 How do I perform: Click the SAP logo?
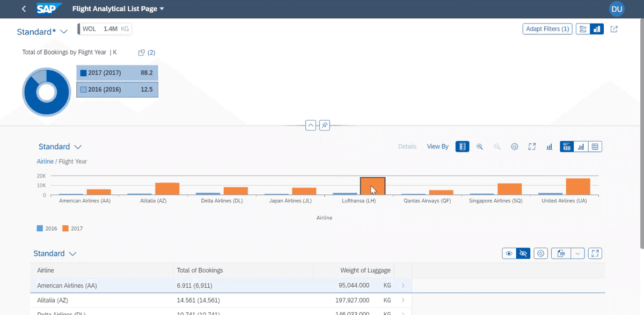point(49,9)
